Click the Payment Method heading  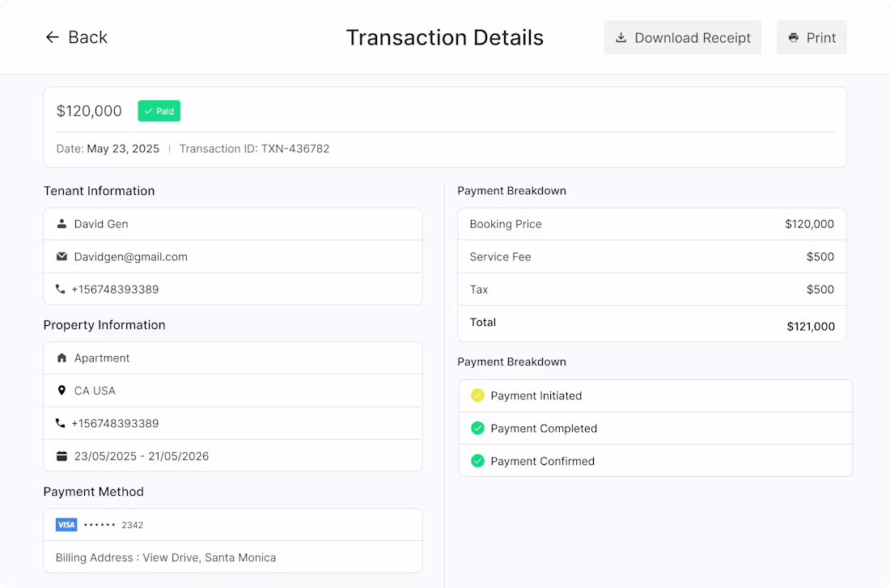point(94,492)
